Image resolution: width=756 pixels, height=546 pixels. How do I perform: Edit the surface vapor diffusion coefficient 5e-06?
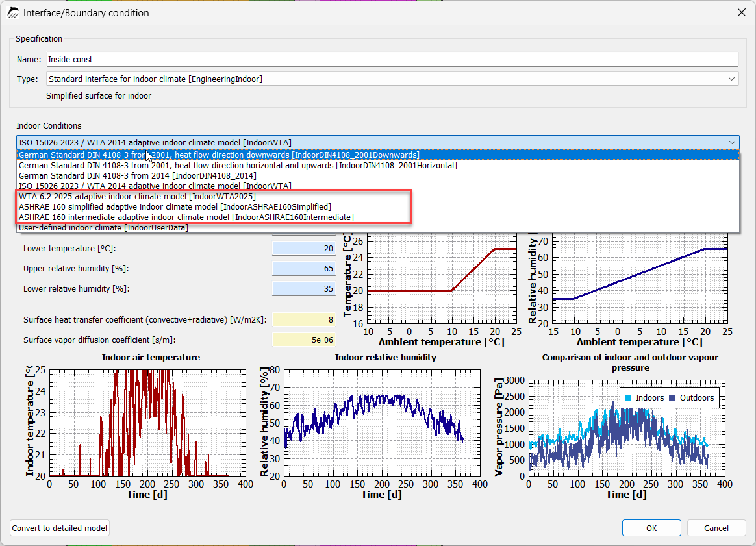click(304, 340)
